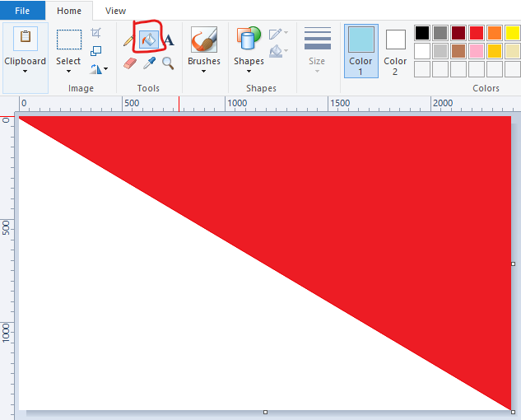Select the Pencil tool
This screenshot has height=420, width=521.
pos(128,40)
